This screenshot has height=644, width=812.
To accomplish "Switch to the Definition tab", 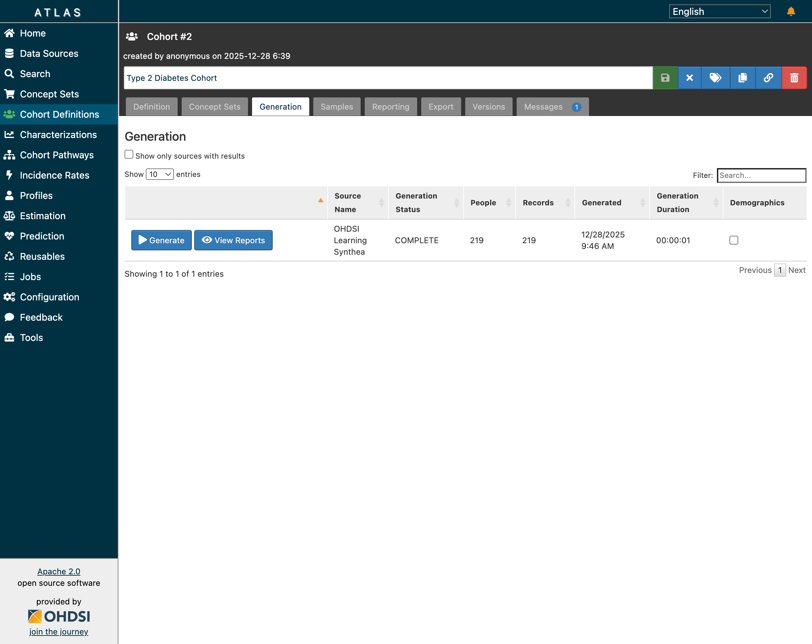I will click(x=151, y=107).
